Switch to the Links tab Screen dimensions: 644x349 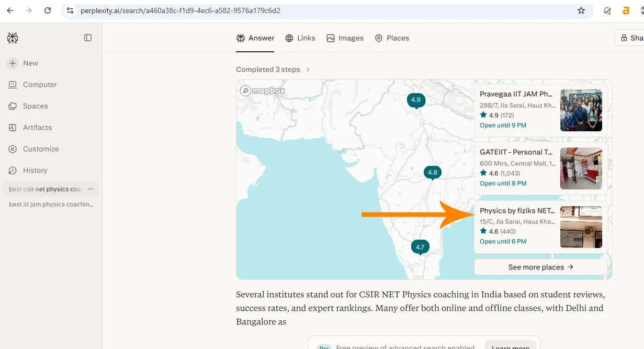coord(300,38)
